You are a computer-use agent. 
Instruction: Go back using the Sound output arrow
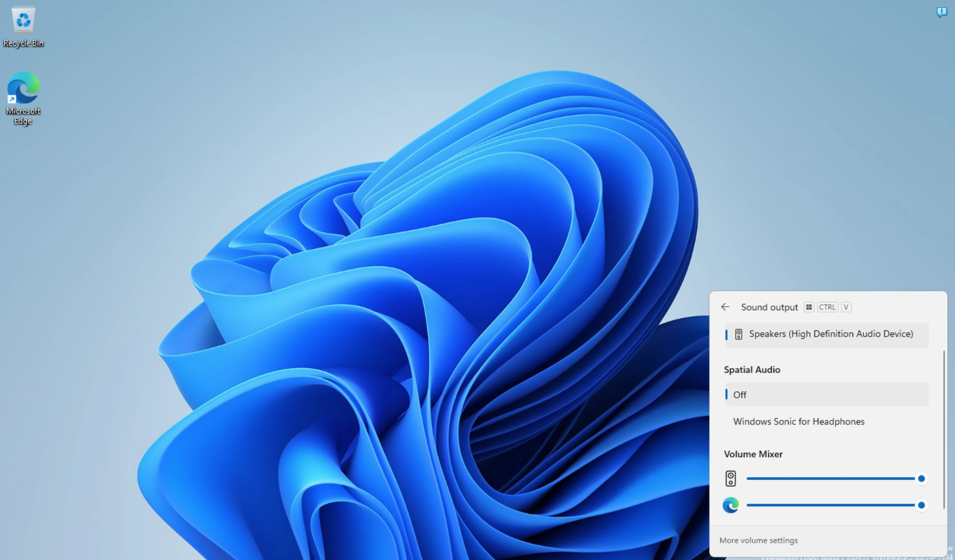(x=725, y=307)
